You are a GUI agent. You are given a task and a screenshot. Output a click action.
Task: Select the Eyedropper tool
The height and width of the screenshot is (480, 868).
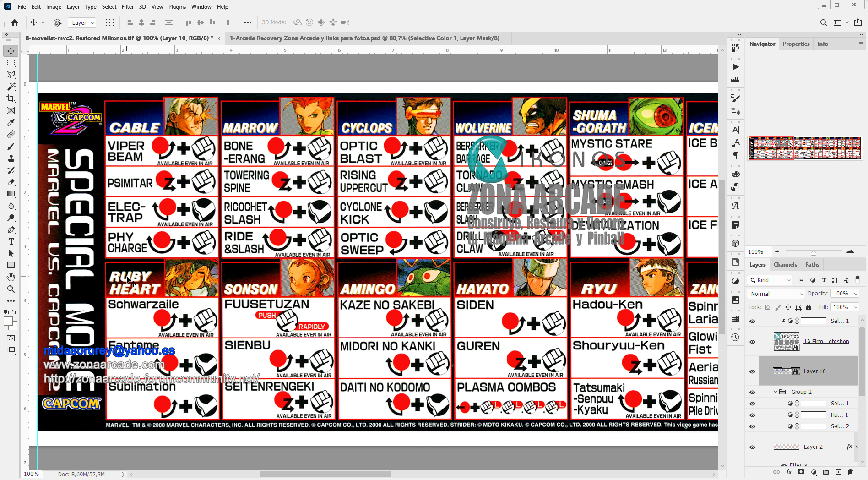coord(11,122)
